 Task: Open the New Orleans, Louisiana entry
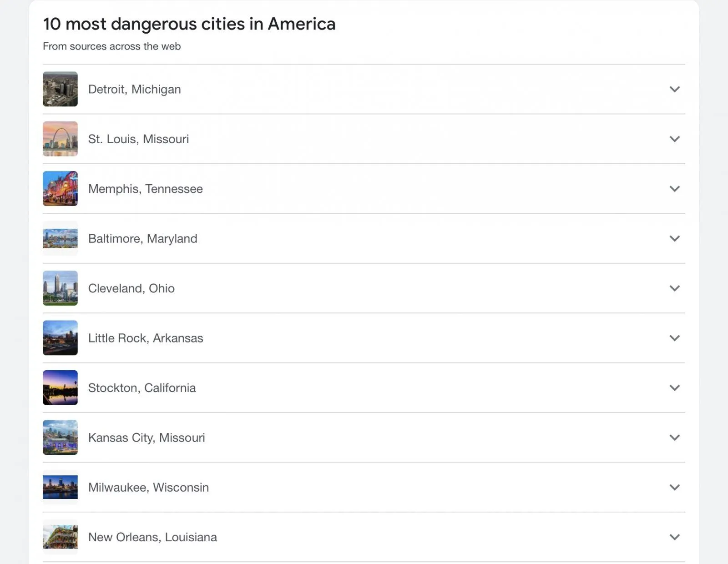click(x=152, y=537)
